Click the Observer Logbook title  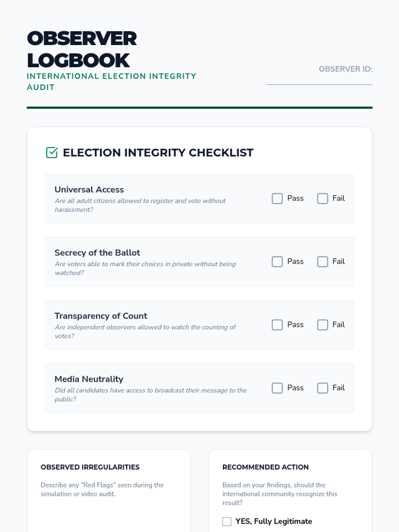click(x=81, y=49)
